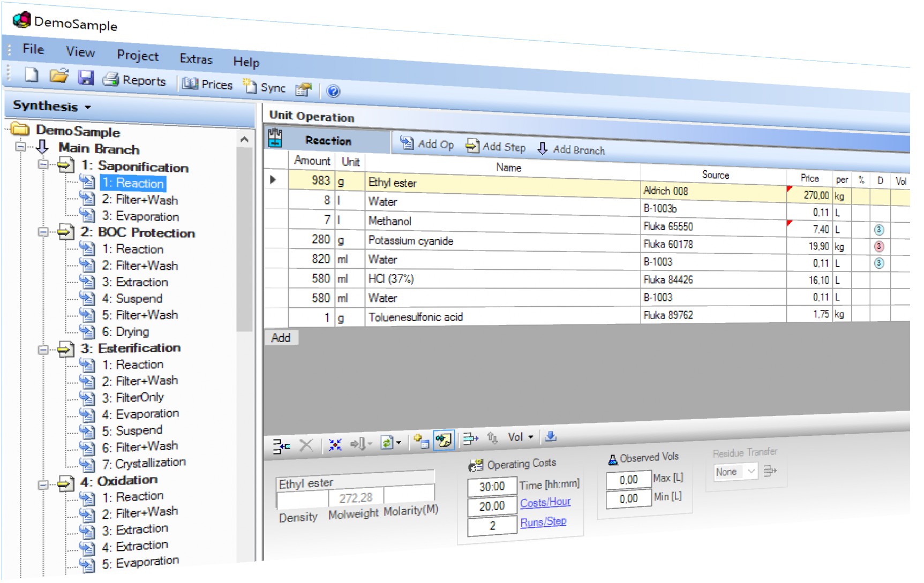Open a project with the folder icon
Viewport: 924px width, 583px height.
pos(59,76)
